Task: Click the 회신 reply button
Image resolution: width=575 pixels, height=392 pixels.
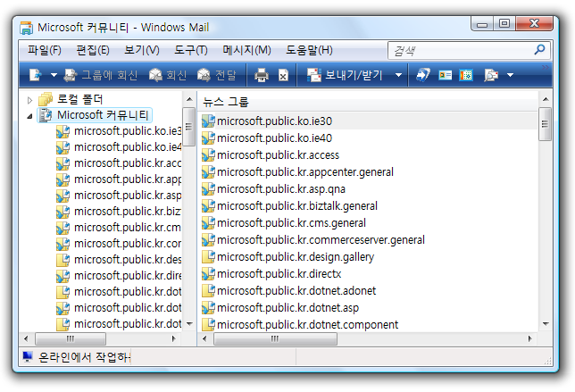Action: [168, 75]
